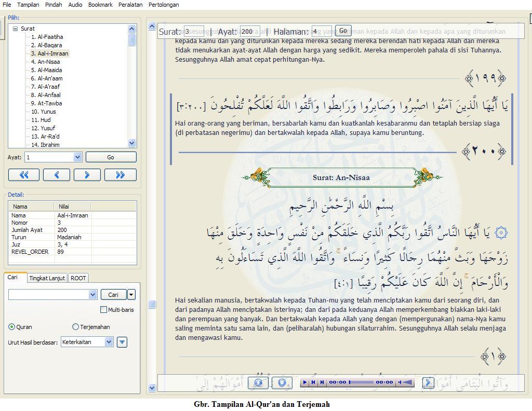Click the Nama column header in Detail
532x411 pixels.
31,207
